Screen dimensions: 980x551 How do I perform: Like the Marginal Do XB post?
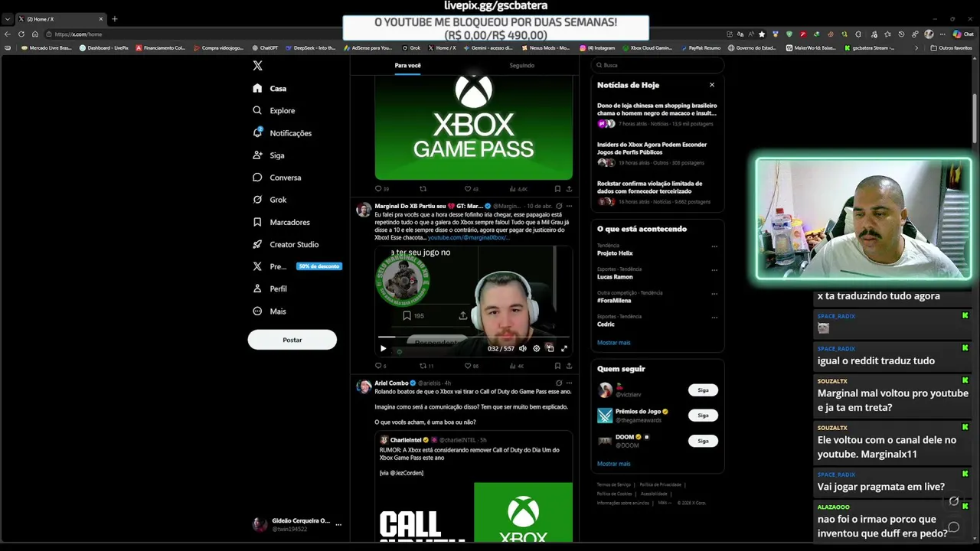pyautogui.click(x=471, y=366)
